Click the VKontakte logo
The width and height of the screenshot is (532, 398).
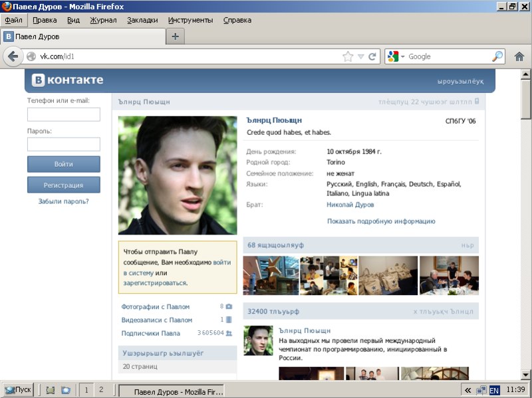(68, 80)
